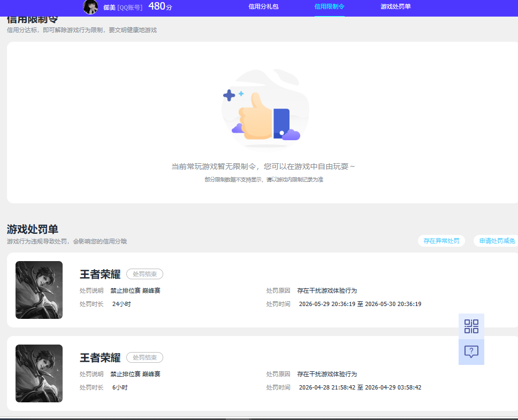The width and height of the screenshot is (518, 420).
Task: Click 禁止排位赛 巅峰赛 in the 6小时 penalty
Action: pos(135,374)
